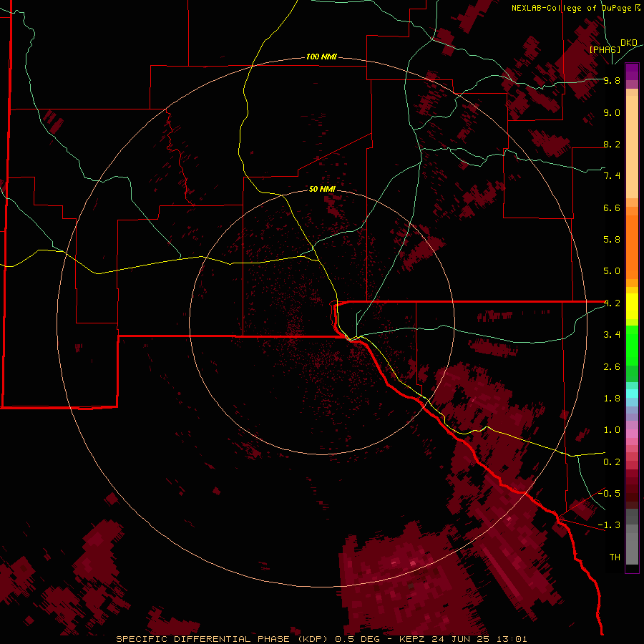Click the 50 NMI range ring label
This screenshot has width=644, height=644.
pos(322,189)
